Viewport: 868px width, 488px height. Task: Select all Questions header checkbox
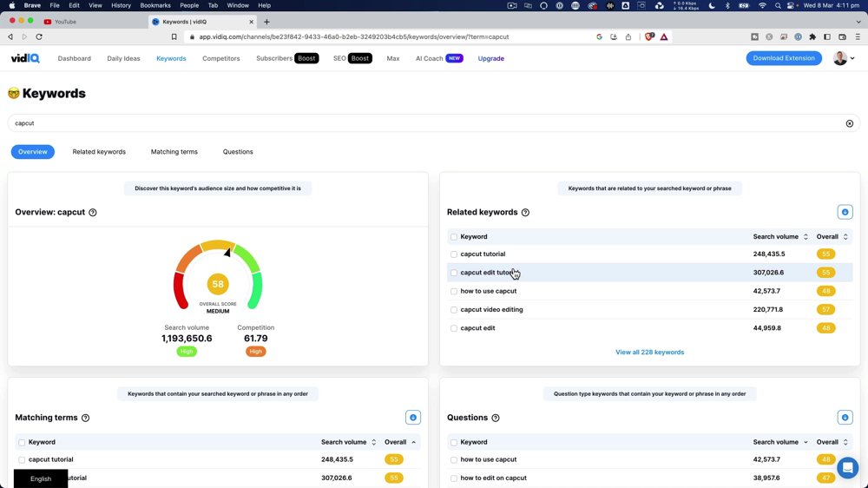coord(454,443)
